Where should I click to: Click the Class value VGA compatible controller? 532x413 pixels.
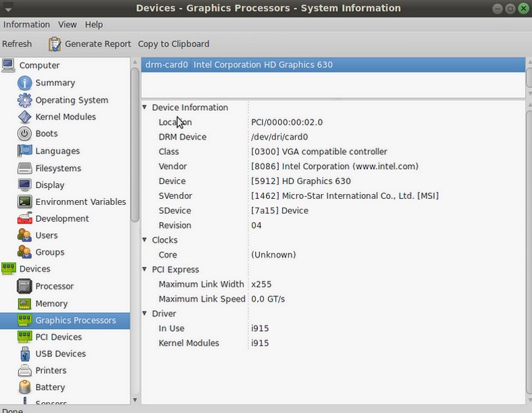pyautogui.click(x=319, y=151)
